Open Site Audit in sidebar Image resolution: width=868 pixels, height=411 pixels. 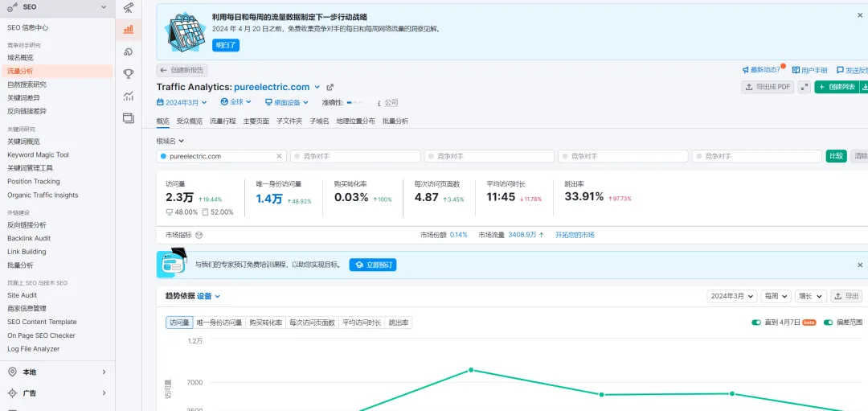click(x=23, y=295)
